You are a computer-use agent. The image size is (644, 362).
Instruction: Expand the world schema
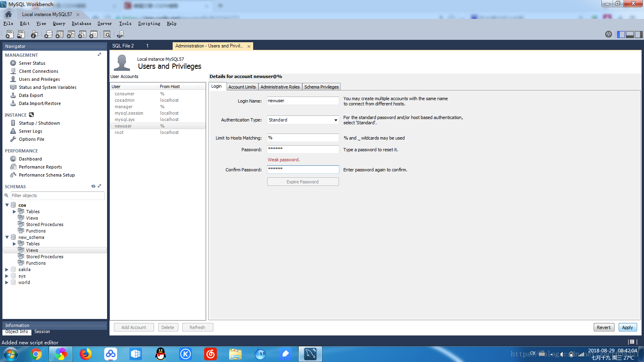pyautogui.click(x=7, y=282)
